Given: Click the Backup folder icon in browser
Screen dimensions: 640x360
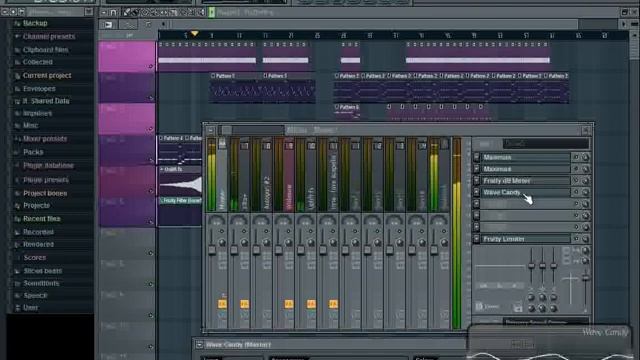Looking at the screenshot, I should point(17,24).
